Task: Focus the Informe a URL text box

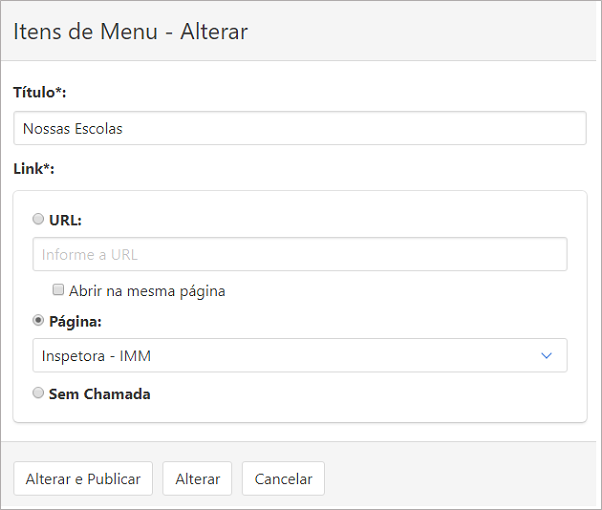Action: coord(300,254)
